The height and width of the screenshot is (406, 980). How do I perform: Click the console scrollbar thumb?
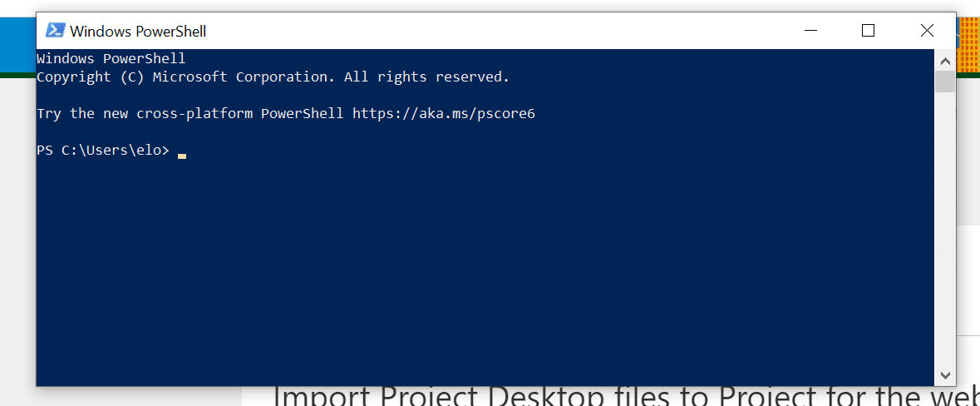tap(944, 82)
